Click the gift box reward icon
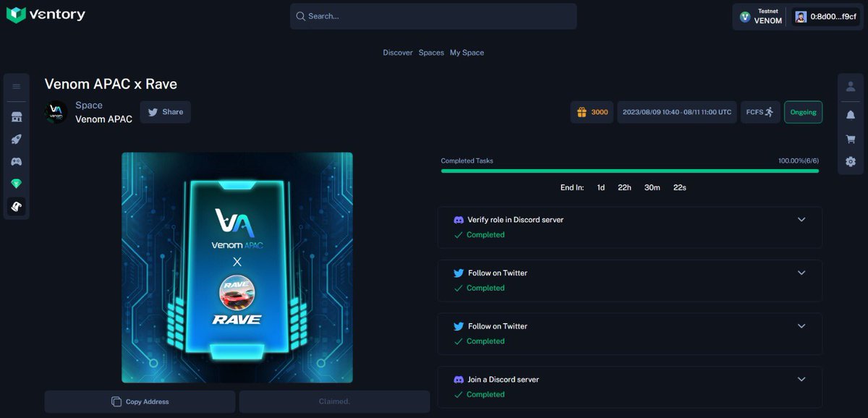The height and width of the screenshot is (418, 868). (x=582, y=112)
